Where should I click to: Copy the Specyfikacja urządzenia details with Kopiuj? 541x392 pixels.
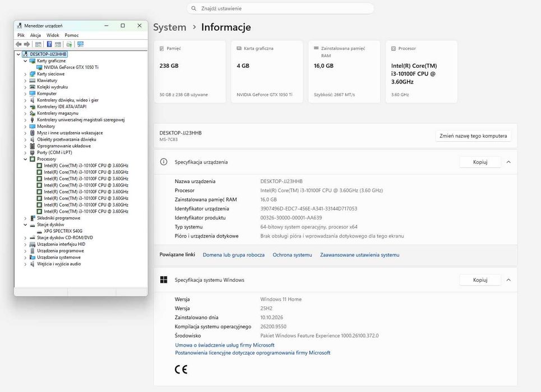pyautogui.click(x=480, y=162)
